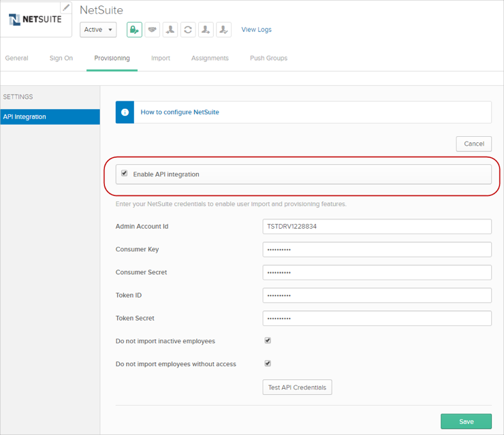Click the Admin Account Id field
This screenshot has width=504, height=435.
click(x=377, y=227)
